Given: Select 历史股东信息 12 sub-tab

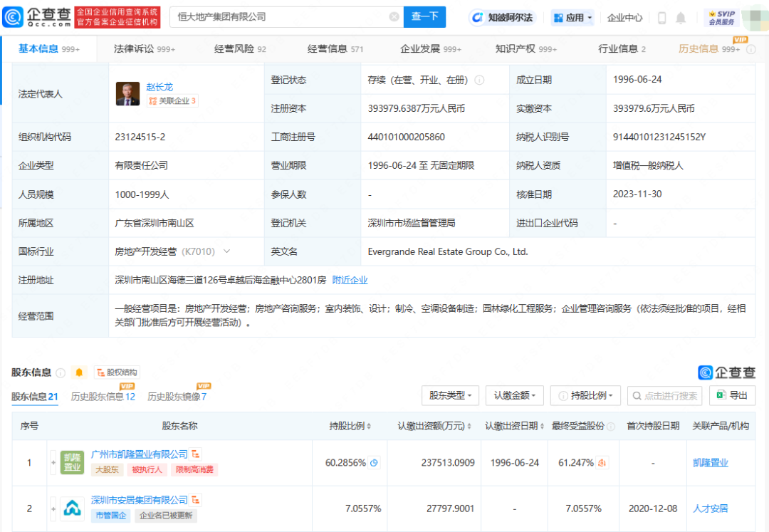Looking at the screenshot, I should tap(103, 397).
